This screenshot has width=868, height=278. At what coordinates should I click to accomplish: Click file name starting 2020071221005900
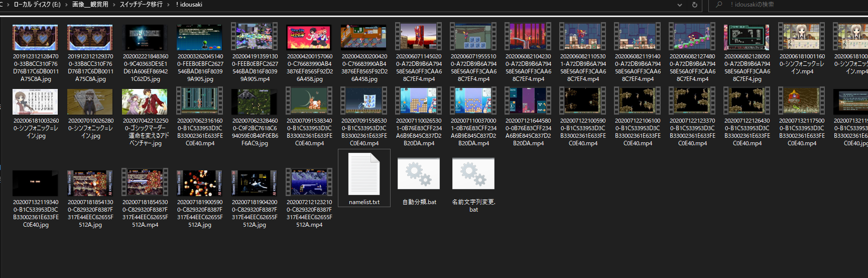(583, 132)
